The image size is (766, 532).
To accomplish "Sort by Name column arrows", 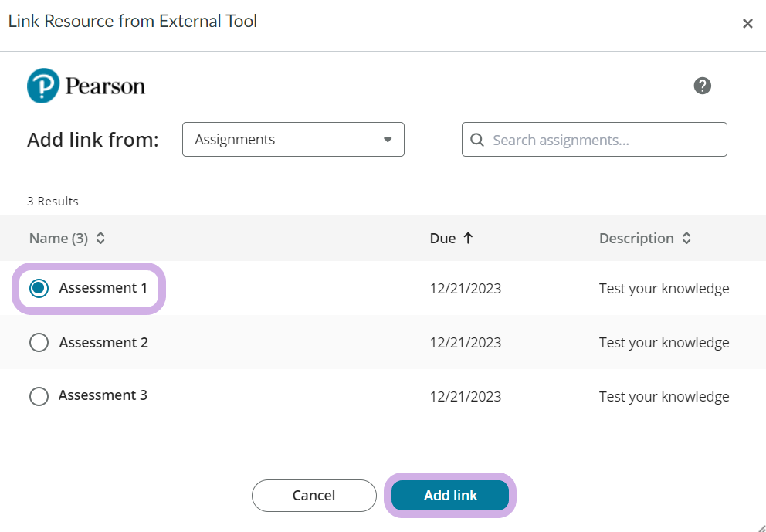I will point(100,239).
